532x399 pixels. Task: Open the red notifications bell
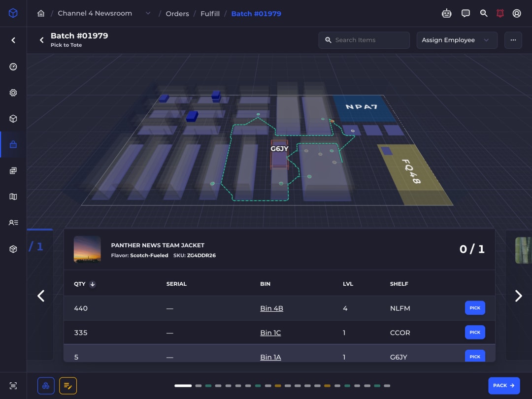[x=500, y=14]
